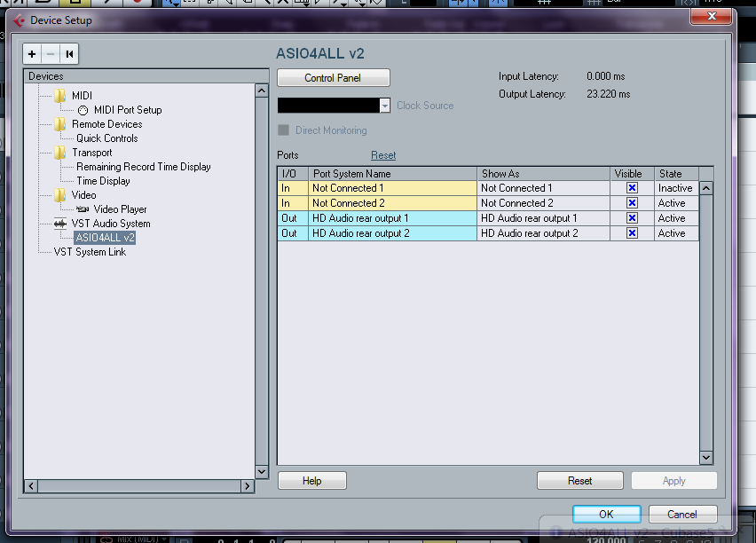Select ASIO4ALL v2 in the Devices tree
Screen dimensions: 756x543
click(105, 238)
